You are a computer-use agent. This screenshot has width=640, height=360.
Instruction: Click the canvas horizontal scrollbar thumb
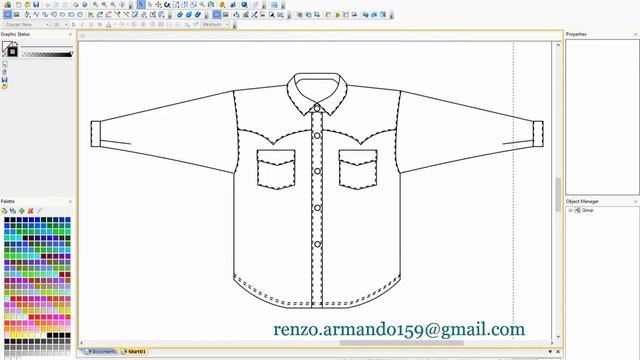pyautogui.click(x=402, y=343)
